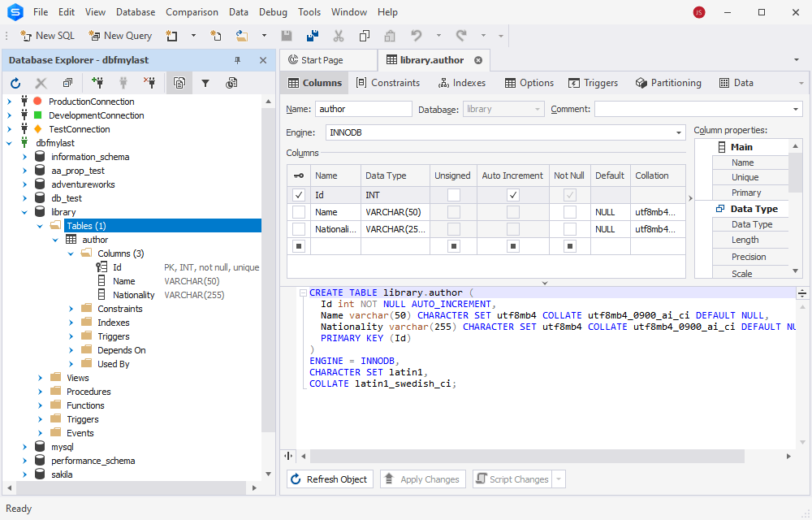
Task: Open the New SQL editor
Action: click(46, 35)
